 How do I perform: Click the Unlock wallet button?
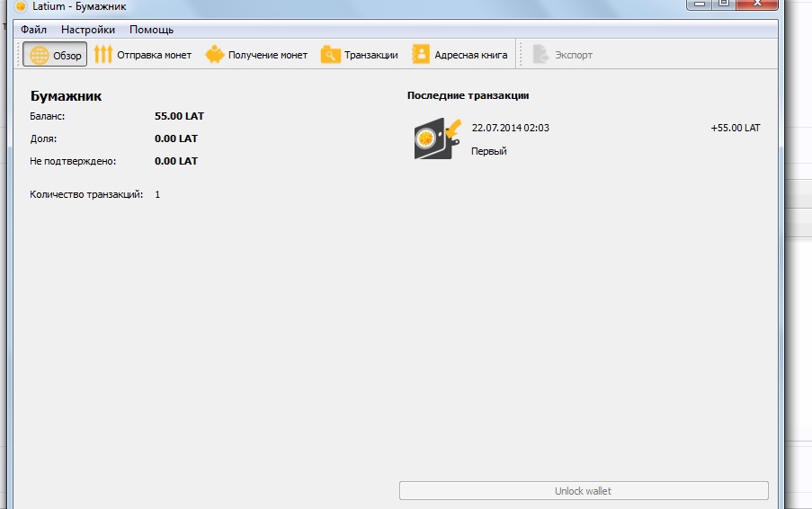click(x=584, y=491)
